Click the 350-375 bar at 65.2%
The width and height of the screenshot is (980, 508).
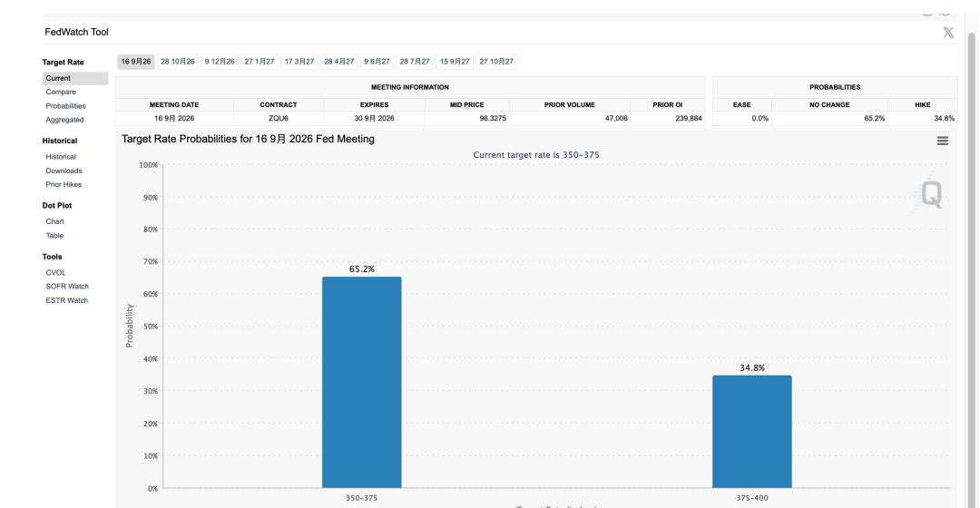pyautogui.click(x=362, y=383)
